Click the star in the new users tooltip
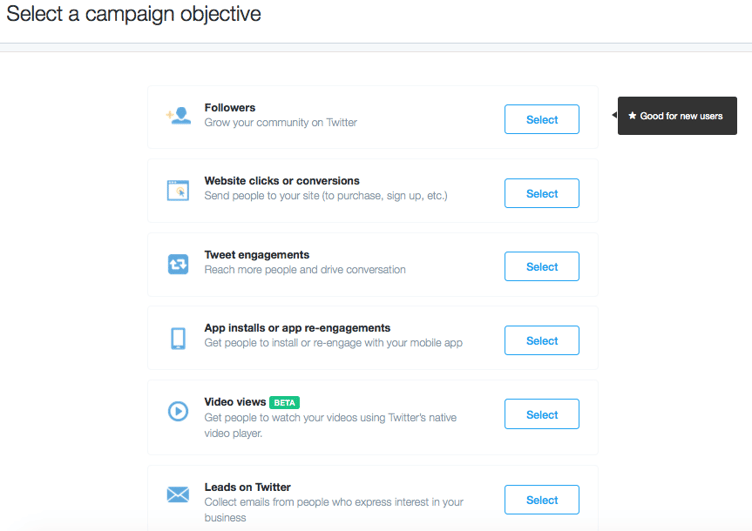Screen dimensions: 752x531 [632, 116]
